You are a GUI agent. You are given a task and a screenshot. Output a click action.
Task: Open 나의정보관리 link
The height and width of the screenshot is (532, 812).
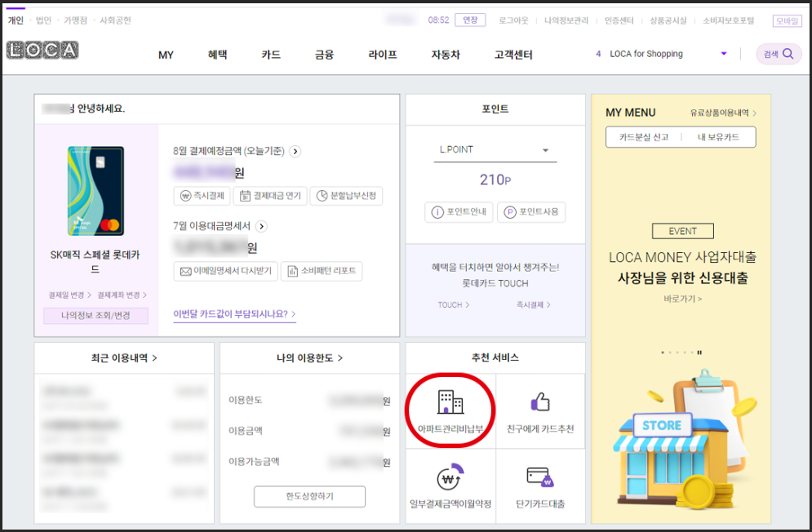pyautogui.click(x=566, y=20)
